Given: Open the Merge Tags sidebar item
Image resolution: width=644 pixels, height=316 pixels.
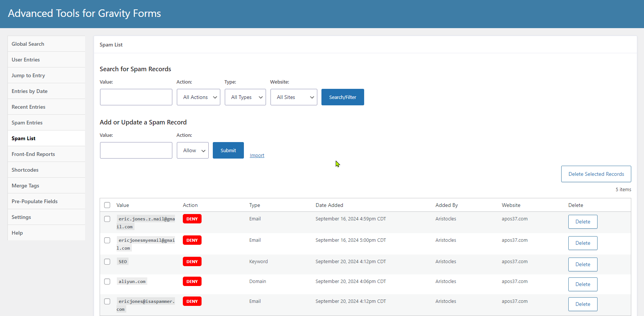Looking at the screenshot, I should 25,186.
